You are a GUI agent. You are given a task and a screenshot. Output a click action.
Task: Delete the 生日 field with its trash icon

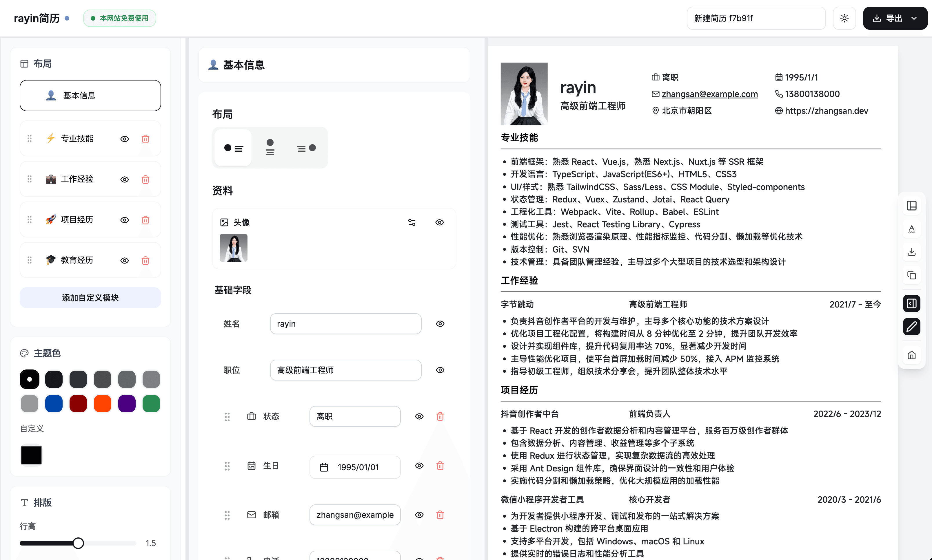tap(440, 466)
